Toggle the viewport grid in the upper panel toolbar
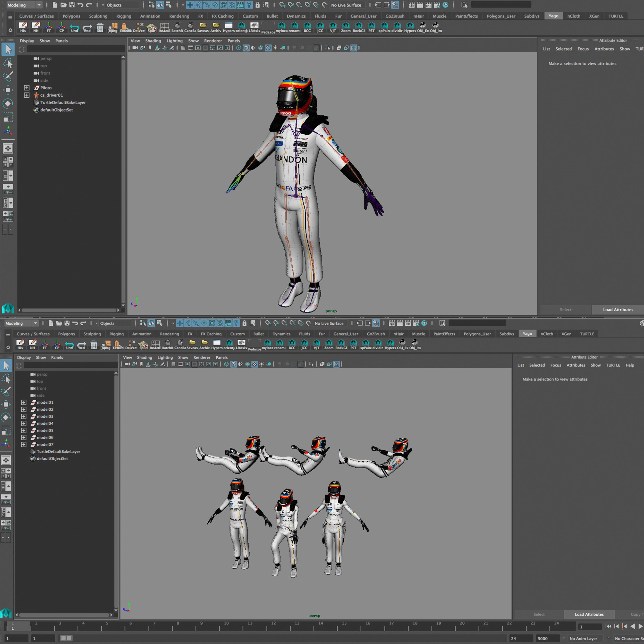The image size is (644, 644). tap(183, 48)
